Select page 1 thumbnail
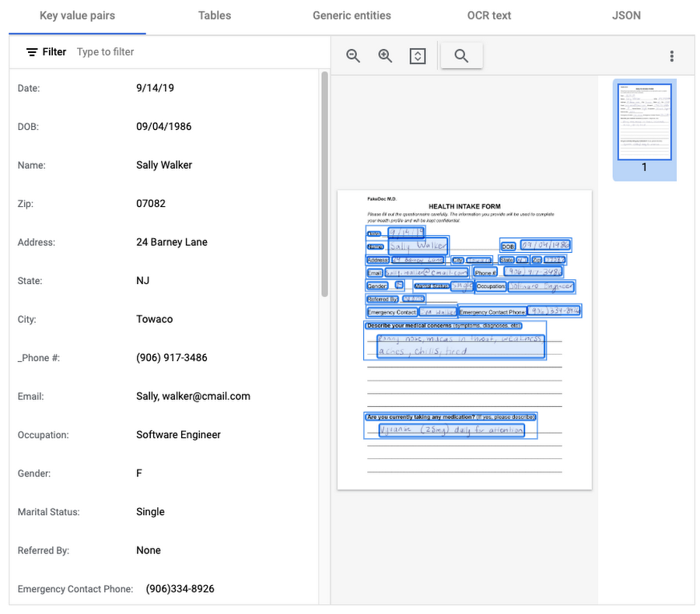The height and width of the screenshot is (614, 700). [644, 129]
